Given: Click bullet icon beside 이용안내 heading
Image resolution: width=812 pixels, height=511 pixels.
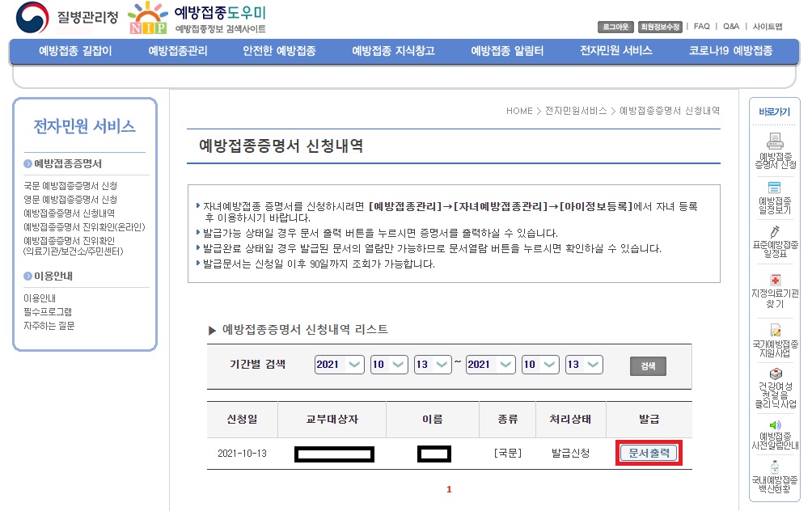Looking at the screenshot, I should pyautogui.click(x=28, y=276).
